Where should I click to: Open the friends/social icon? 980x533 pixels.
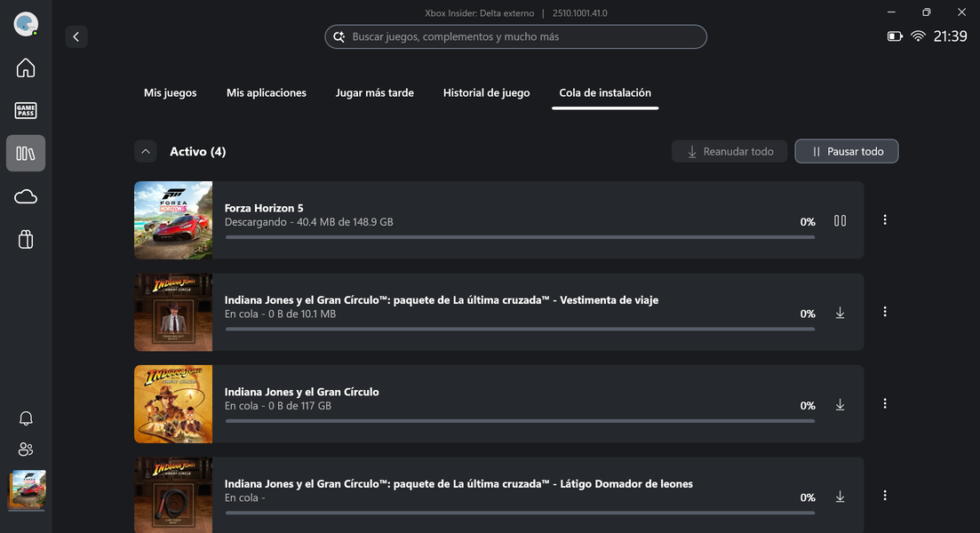(26, 449)
